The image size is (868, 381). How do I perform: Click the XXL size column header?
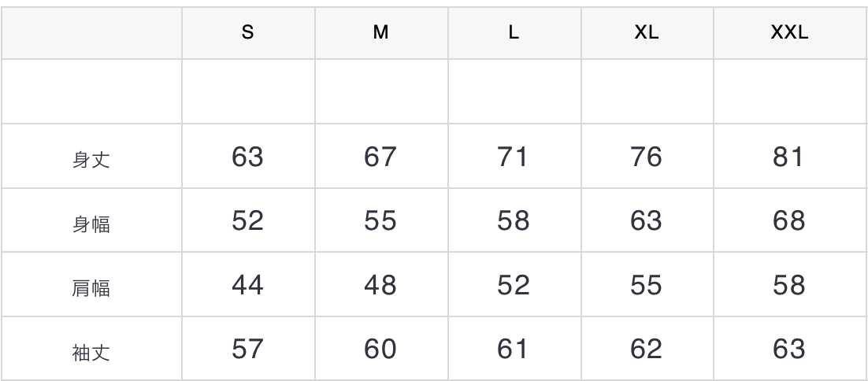(x=788, y=34)
